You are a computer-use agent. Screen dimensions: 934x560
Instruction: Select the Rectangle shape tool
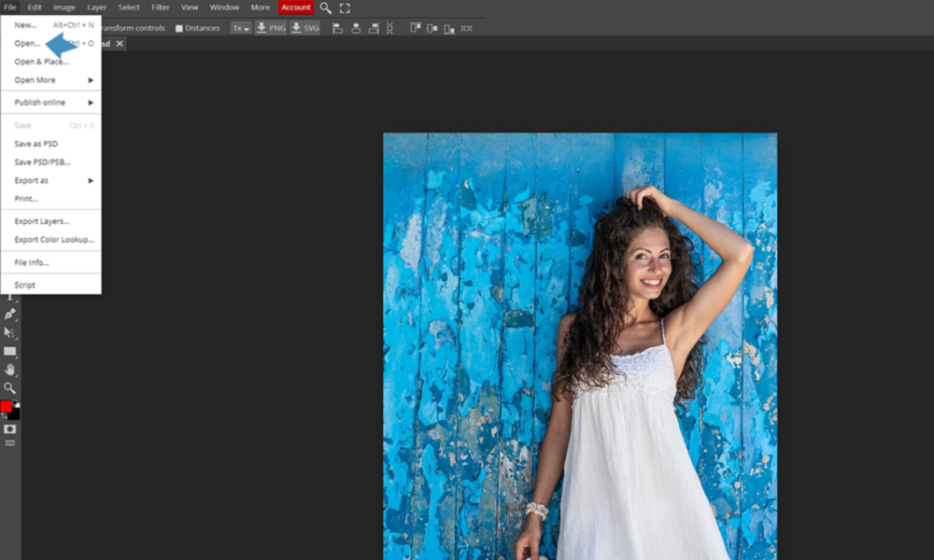tap(9, 351)
